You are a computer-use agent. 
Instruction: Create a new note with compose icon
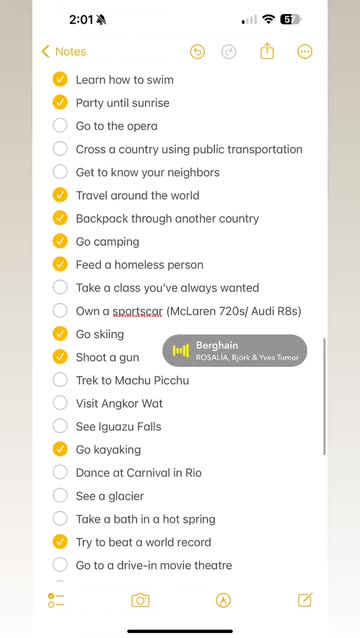click(305, 600)
